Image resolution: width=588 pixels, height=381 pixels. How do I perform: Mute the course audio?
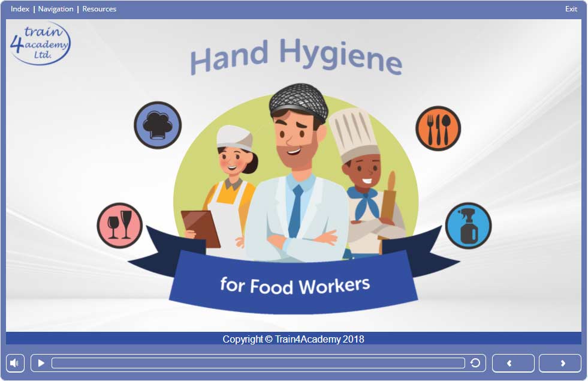coord(16,363)
